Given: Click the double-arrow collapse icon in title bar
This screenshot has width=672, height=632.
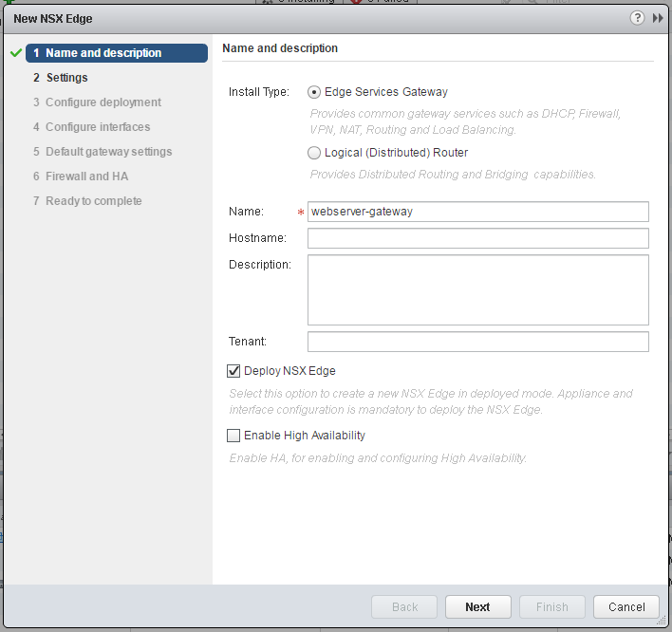Looking at the screenshot, I should pos(658,18).
